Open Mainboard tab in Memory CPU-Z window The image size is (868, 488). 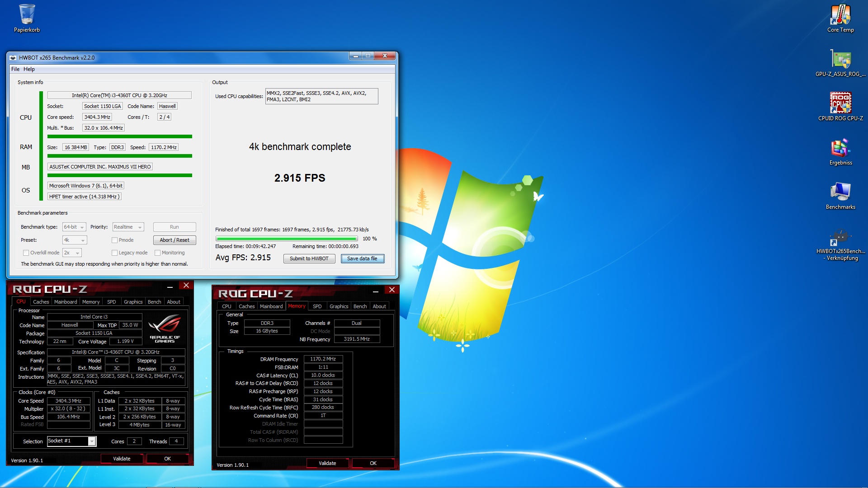click(x=271, y=306)
